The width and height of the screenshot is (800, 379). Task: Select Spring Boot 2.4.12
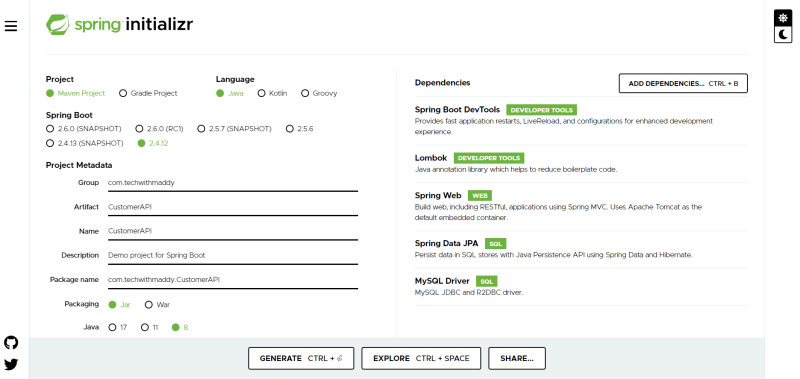click(x=153, y=143)
